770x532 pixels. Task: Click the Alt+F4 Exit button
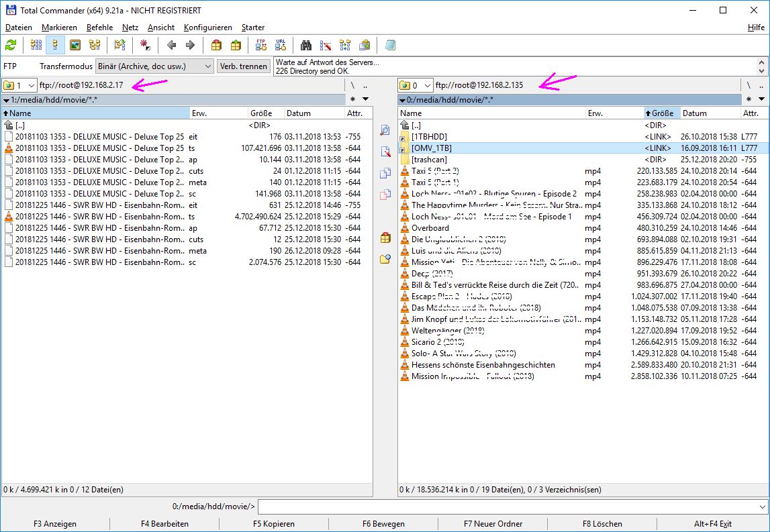click(x=713, y=524)
